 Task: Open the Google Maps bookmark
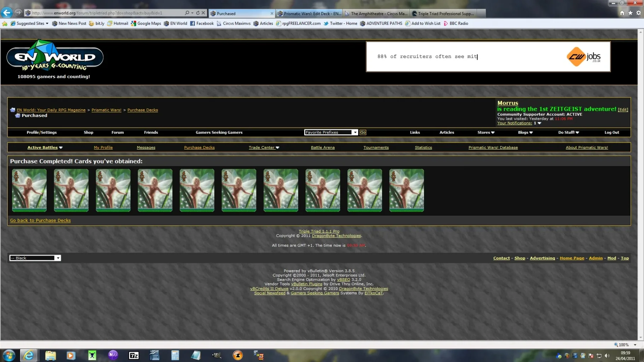[x=146, y=23]
